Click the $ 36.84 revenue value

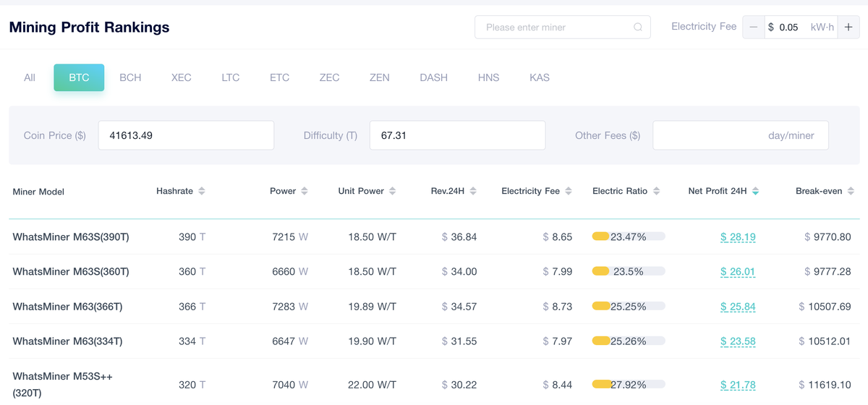(x=459, y=237)
